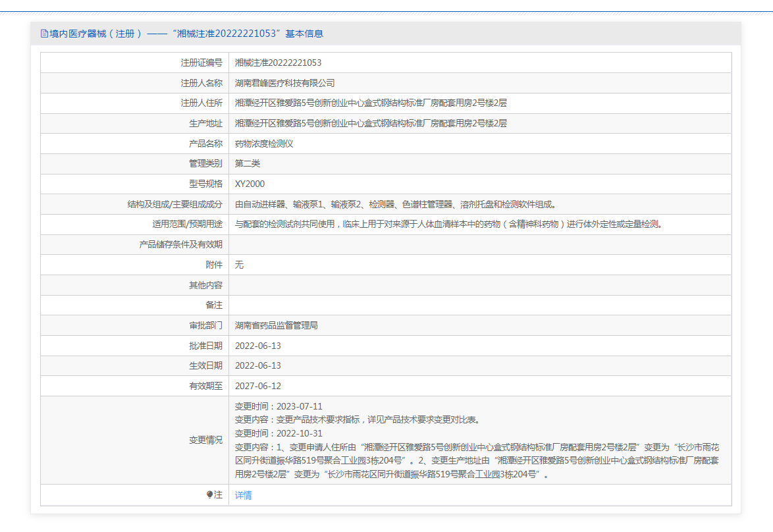Image resolution: width=773 pixels, height=532 pixels.
Task: Click the 产品储存条件及有效期 row label
Action: coord(180,244)
